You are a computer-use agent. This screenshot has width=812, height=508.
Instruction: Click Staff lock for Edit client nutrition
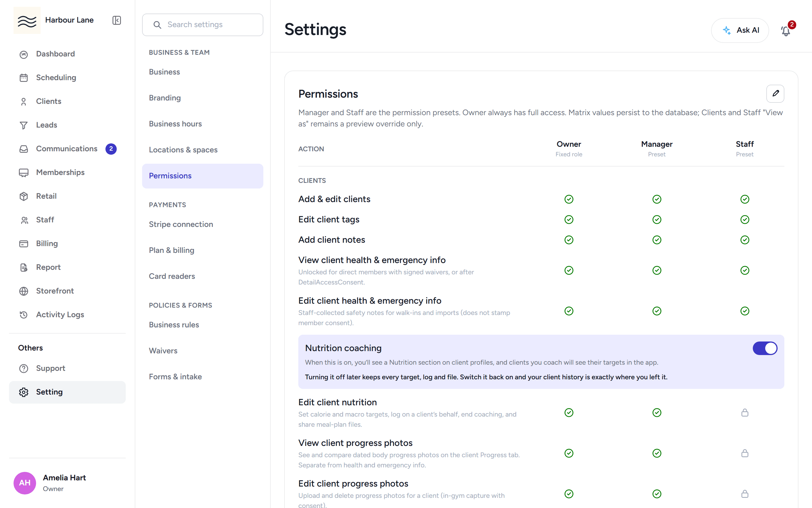pos(745,413)
